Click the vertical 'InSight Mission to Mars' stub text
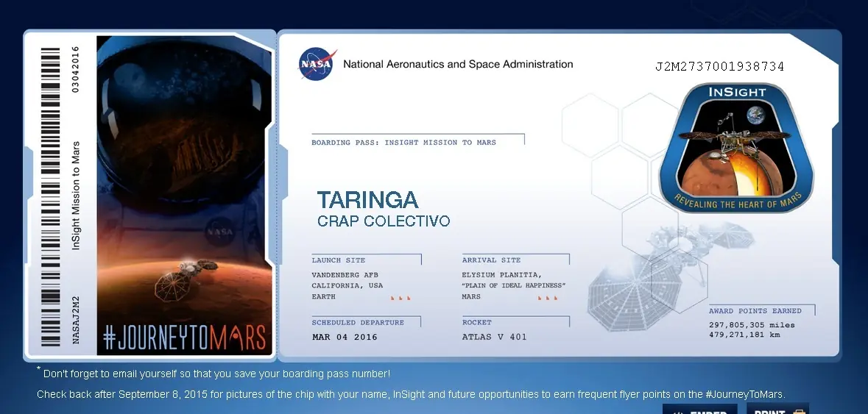868x414 pixels. coord(77,196)
